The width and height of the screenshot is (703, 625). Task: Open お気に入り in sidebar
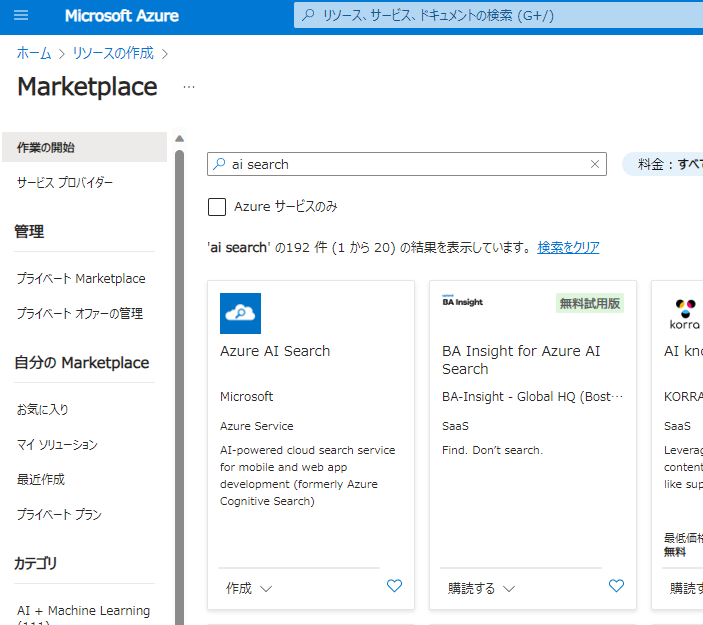(x=42, y=409)
